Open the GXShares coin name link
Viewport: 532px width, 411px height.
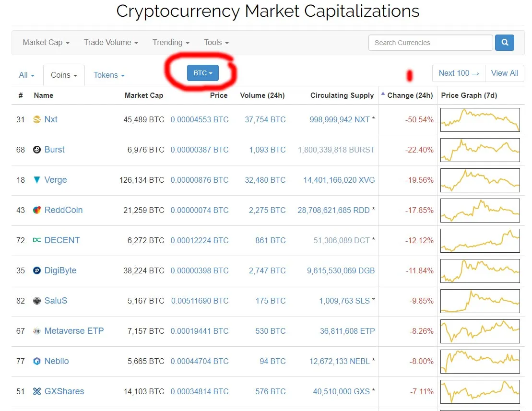(64, 391)
